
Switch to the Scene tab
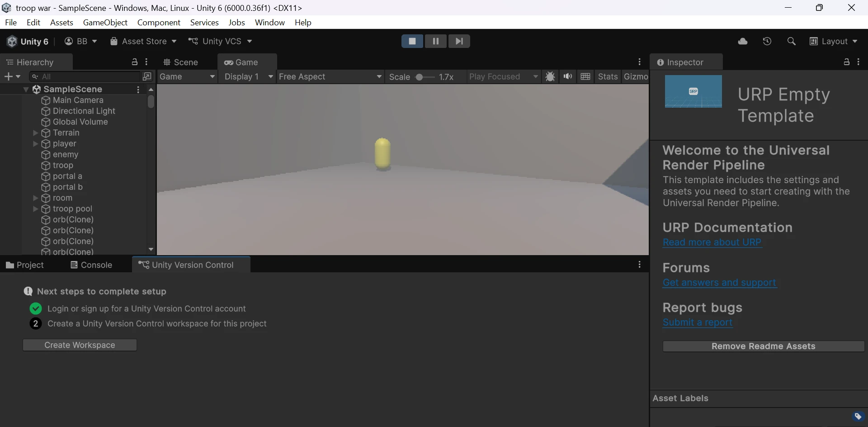tap(181, 62)
